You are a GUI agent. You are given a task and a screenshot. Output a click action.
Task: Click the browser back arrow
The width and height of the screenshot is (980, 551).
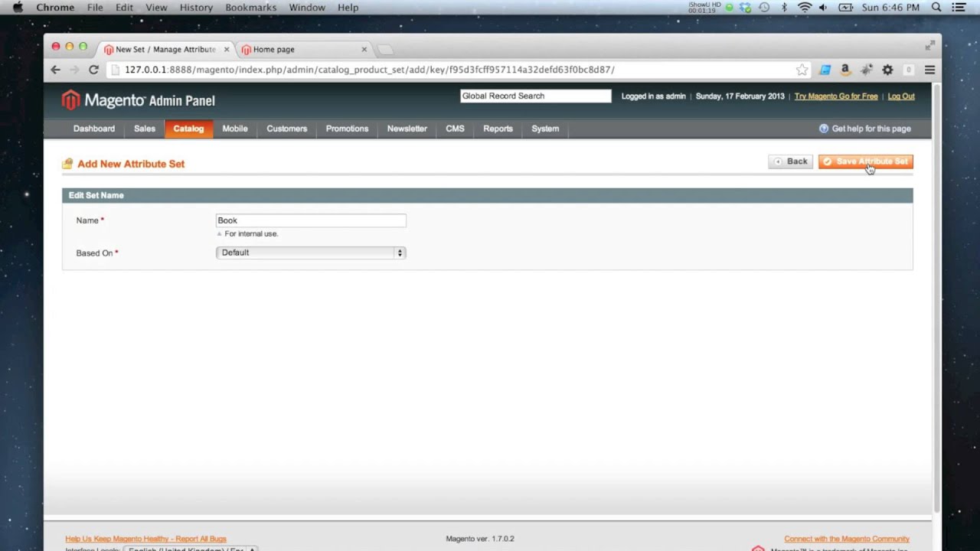(x=55, y=70)
